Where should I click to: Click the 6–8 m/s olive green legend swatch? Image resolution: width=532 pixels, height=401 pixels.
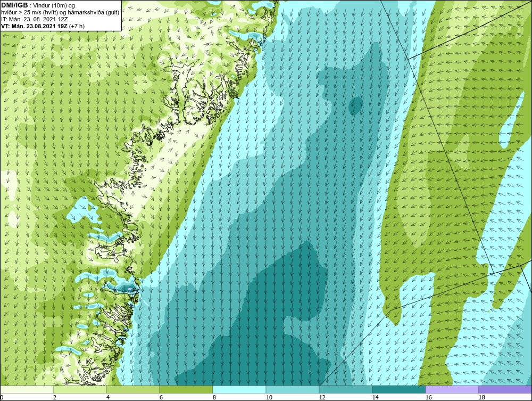[186, 389]
